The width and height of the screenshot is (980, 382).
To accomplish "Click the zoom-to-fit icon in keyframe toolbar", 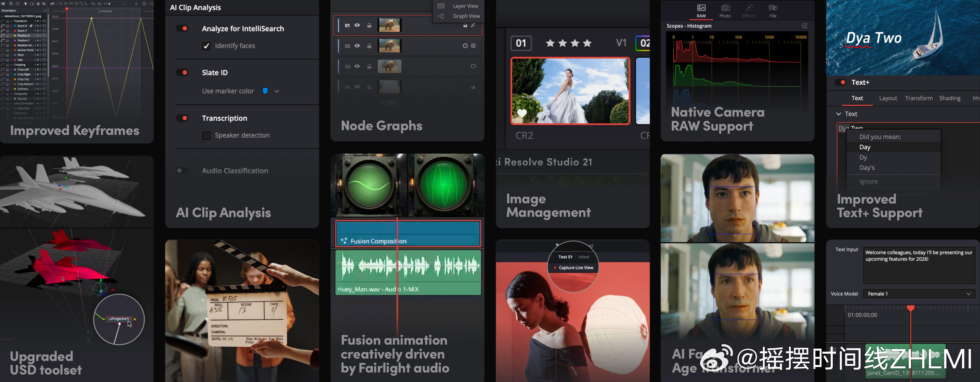I will coord(144,4).
